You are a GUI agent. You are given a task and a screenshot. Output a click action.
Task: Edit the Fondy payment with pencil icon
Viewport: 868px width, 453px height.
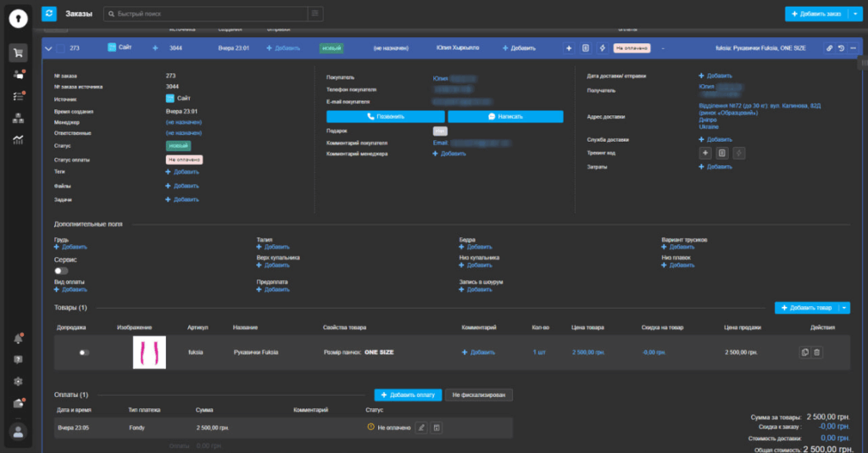pyautogui.click(x=421, y=428)
